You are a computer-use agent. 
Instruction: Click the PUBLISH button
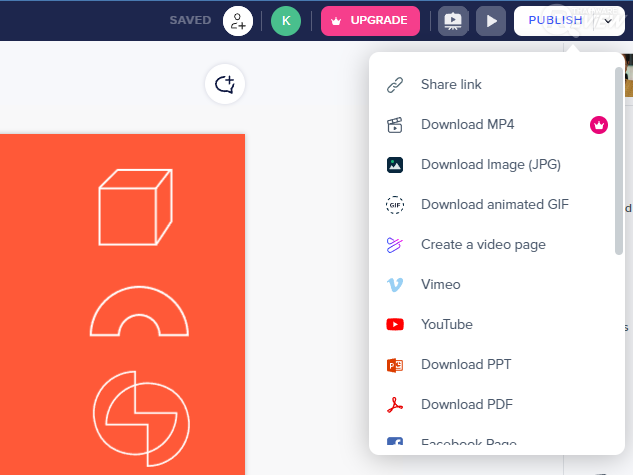point(555,21)
